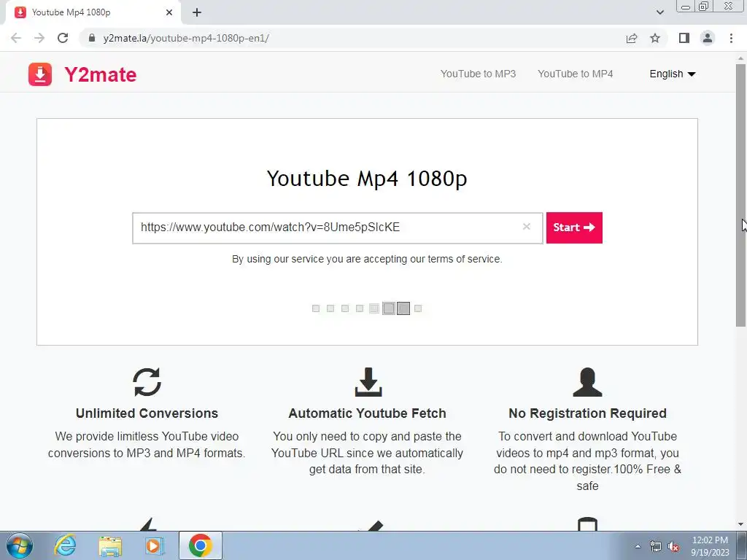Click the No Registration Required person icon
The width and height of the screenshot is (747, 560).
click(587, 382)
